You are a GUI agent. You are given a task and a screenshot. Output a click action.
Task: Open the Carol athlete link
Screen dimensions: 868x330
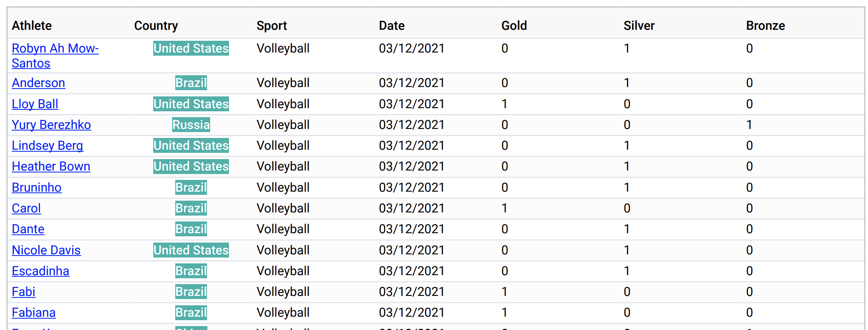pyautogui.click(x=26, y=208)
